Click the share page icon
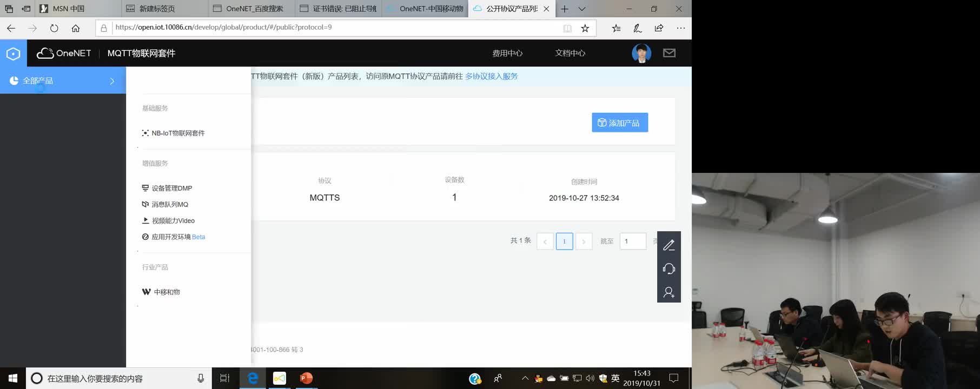 [x=659, y=28]
